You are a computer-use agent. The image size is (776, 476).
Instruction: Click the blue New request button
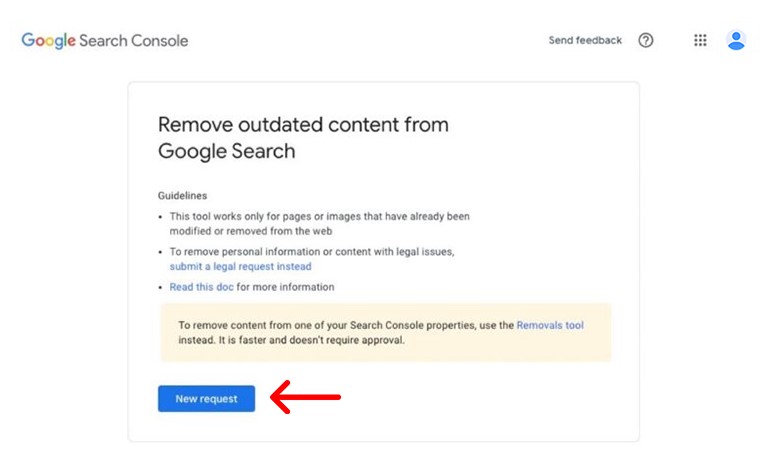206,398
